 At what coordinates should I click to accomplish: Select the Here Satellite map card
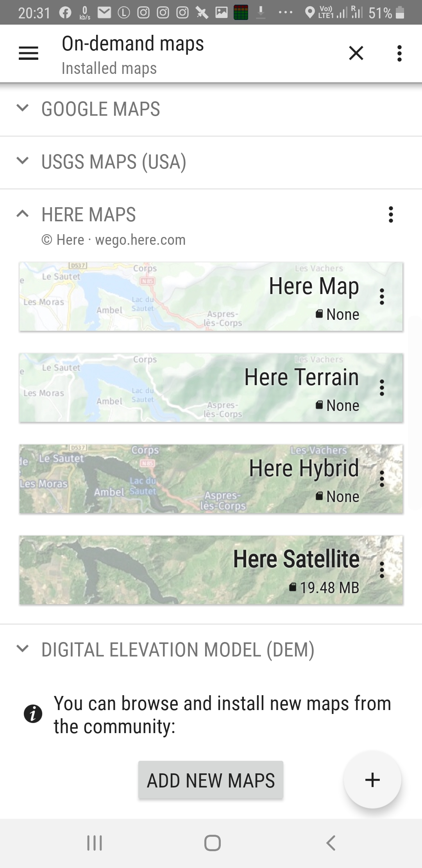click(x=156, y=570)
